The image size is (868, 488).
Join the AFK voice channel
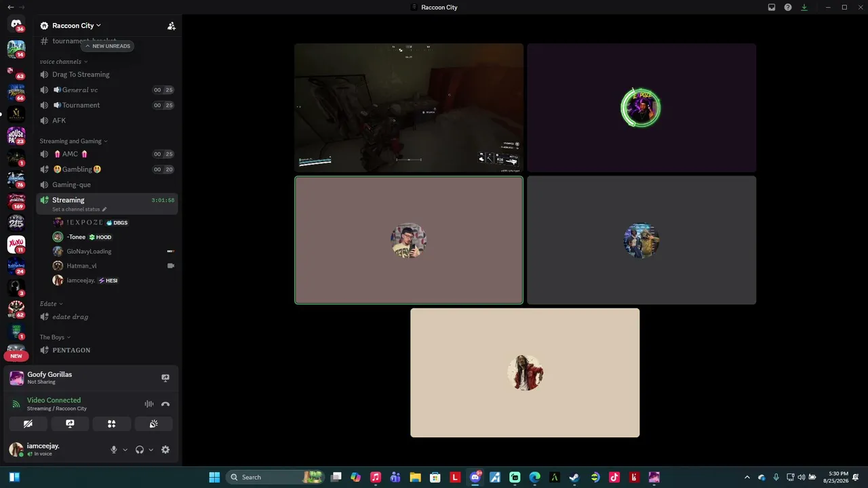tap(107, 120)
